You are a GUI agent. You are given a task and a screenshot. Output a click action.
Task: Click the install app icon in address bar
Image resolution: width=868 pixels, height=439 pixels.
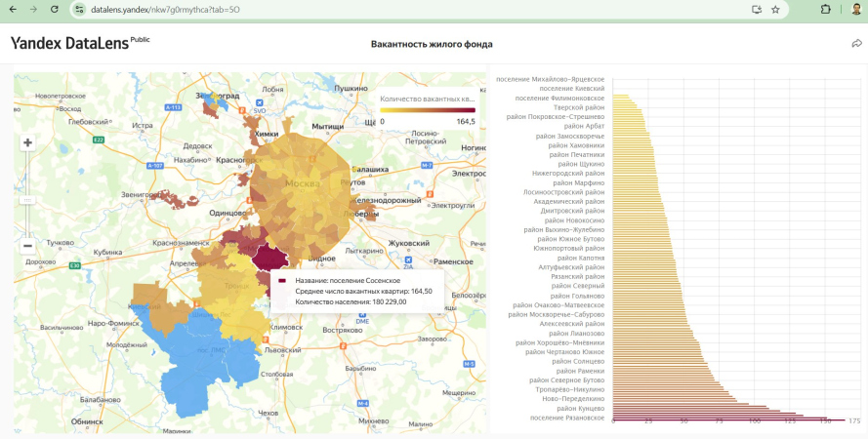coord(757,9)
